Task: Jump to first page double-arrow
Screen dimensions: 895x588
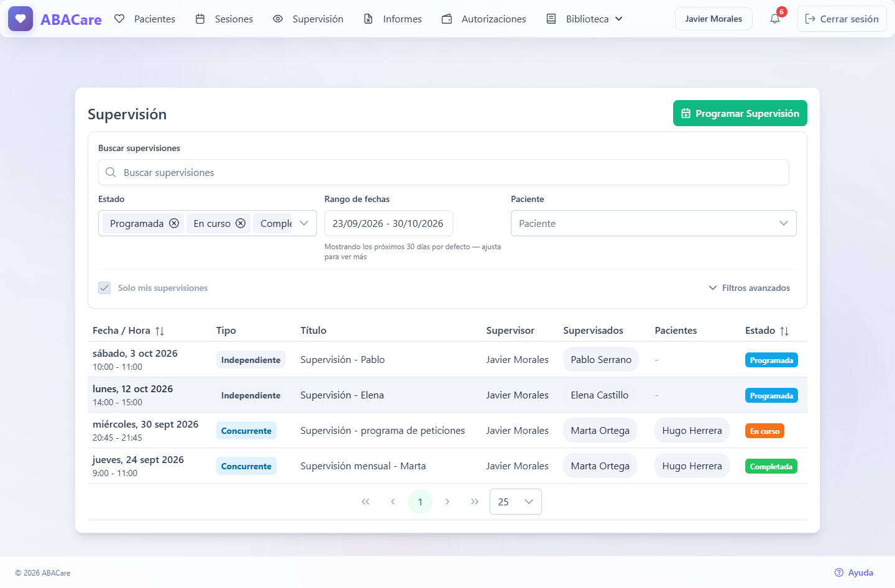Action: (365, 502)
